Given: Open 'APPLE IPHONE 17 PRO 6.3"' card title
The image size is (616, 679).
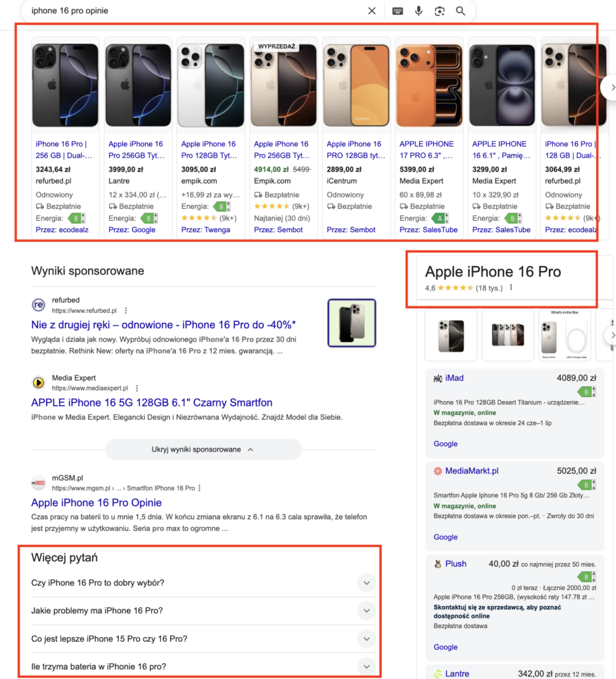Looking at the screenshot, I should tap(427, 149).
